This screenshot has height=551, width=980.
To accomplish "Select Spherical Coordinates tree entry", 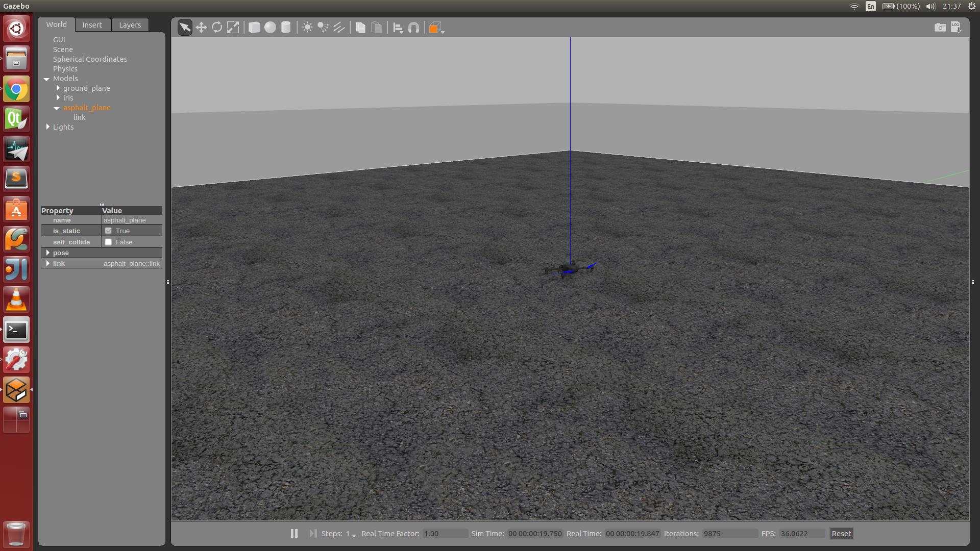I will [x=90, y=59].
